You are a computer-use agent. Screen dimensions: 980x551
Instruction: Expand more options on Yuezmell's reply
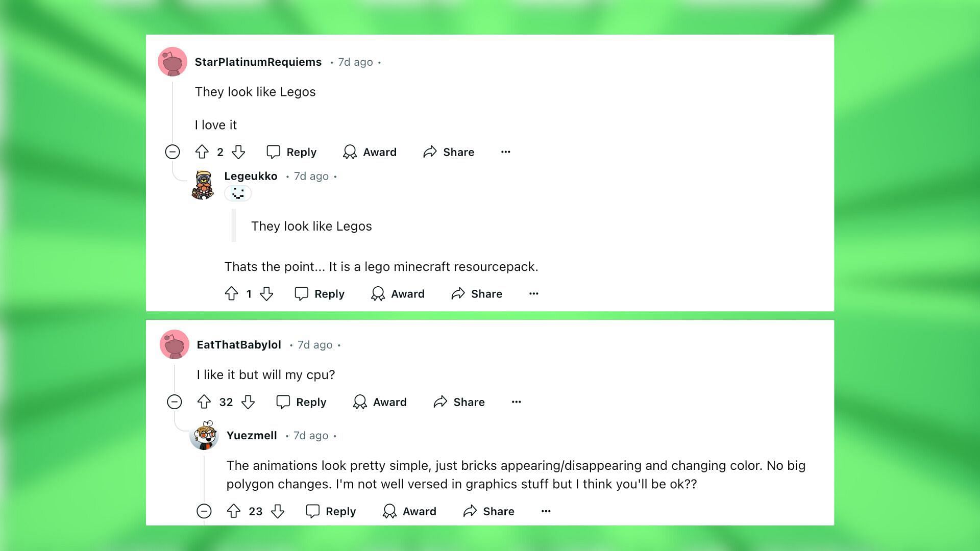(546, 511)
